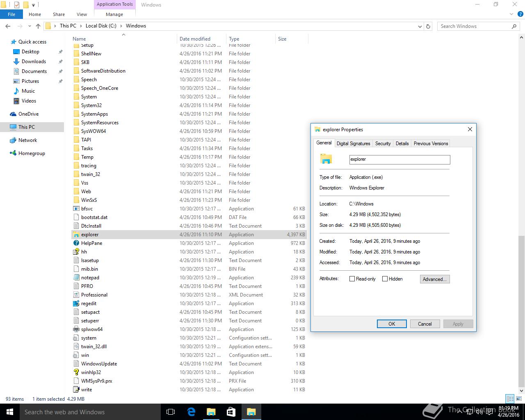Screen dimensions: 525x420
Task: Open the Store from the taskbar
Action: point(231,412)
